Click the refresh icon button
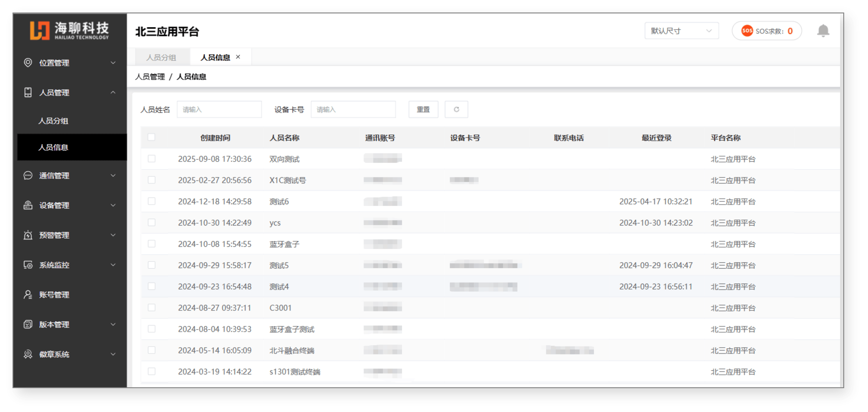This screenshot has height=412, width=868. 456,109
